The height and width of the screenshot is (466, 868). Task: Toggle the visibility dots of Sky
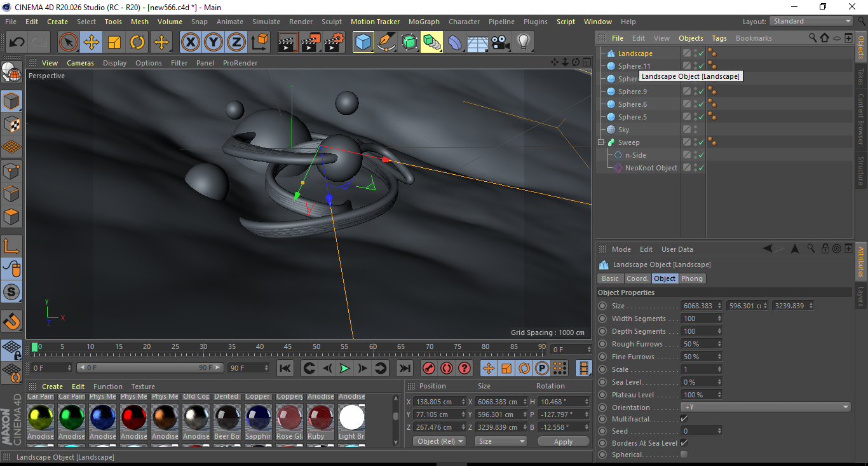point(695,130)
